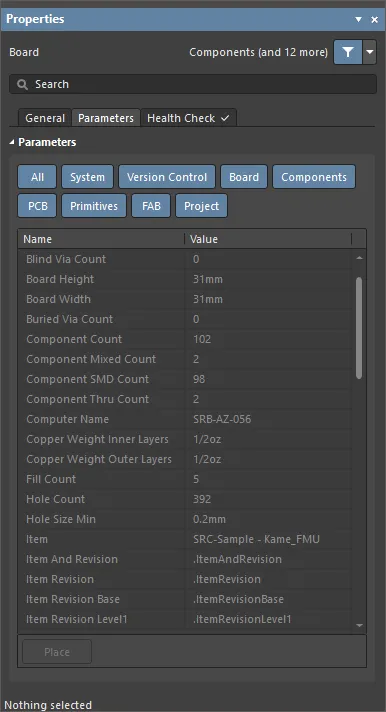Screen dimensions: 386x712
Task: Click the scrollbar up arrow
Action: [x=359, y=258]
